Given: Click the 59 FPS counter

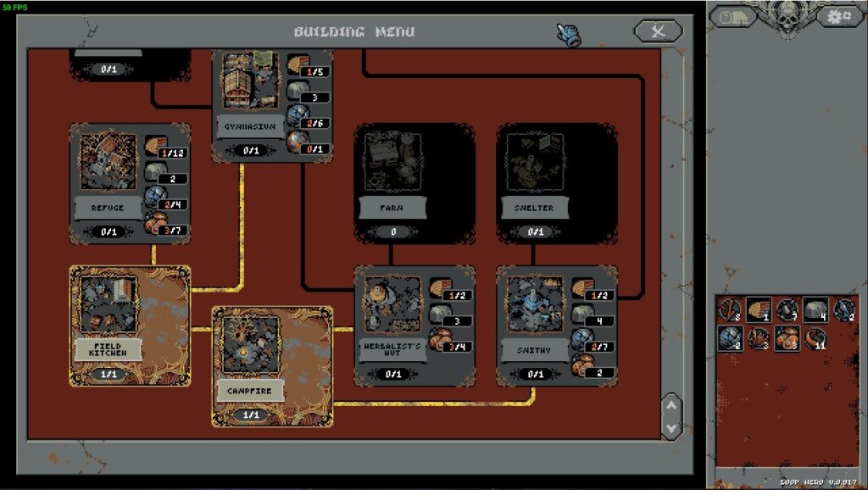Looking at the screenshot, I should [x=15, y=7].
